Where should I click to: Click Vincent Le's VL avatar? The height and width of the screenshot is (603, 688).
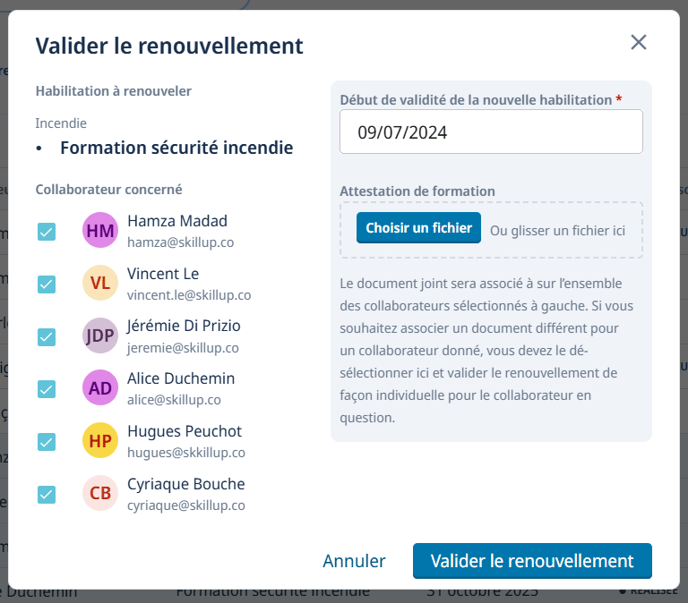[100, 284]
